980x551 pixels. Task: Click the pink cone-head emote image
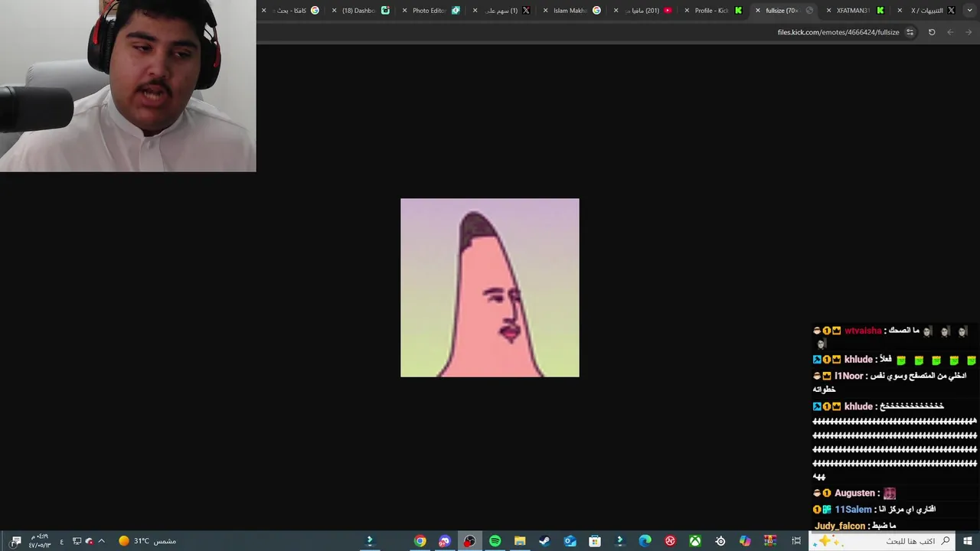point(490,288)
